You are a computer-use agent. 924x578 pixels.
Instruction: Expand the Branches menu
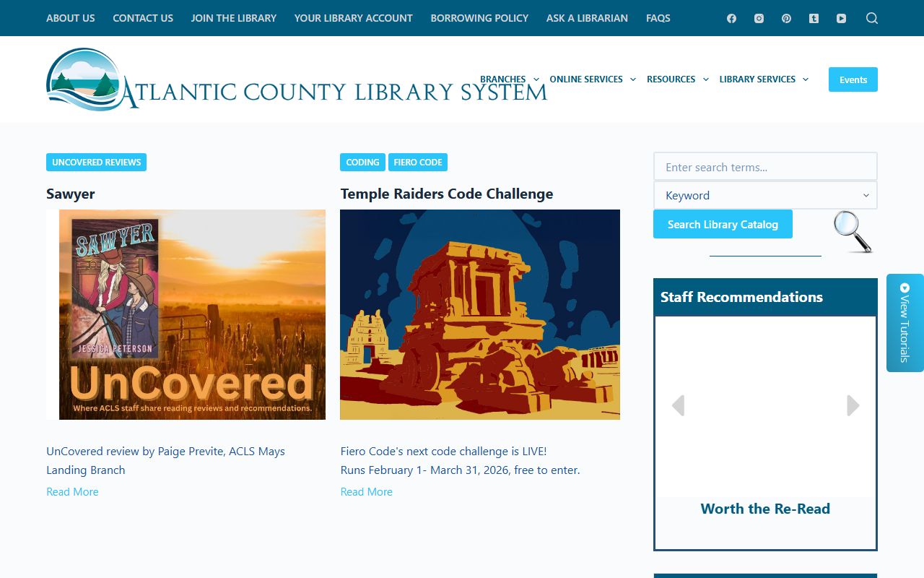510,79
